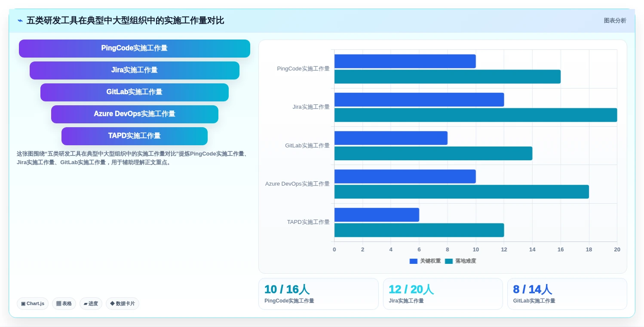Toggle the 落地难度 legend swatch
The width and height of the screenshot is (644, 327).
[x=449, y=261]
